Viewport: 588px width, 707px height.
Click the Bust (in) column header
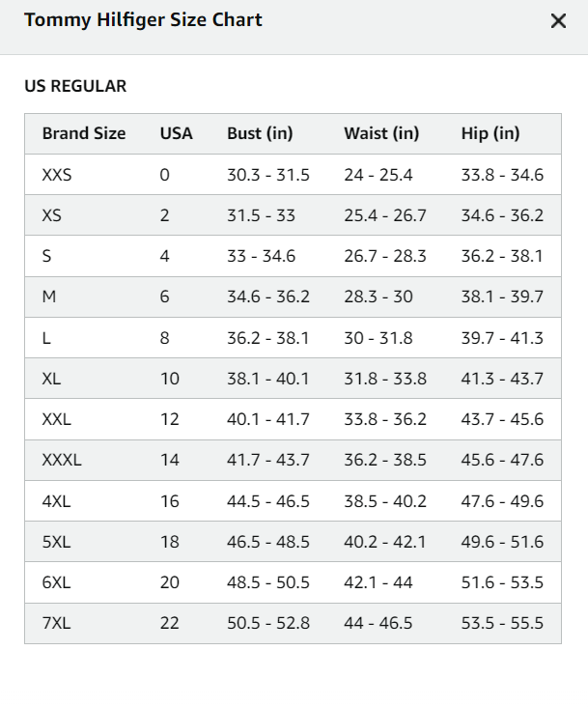[260, 133]
